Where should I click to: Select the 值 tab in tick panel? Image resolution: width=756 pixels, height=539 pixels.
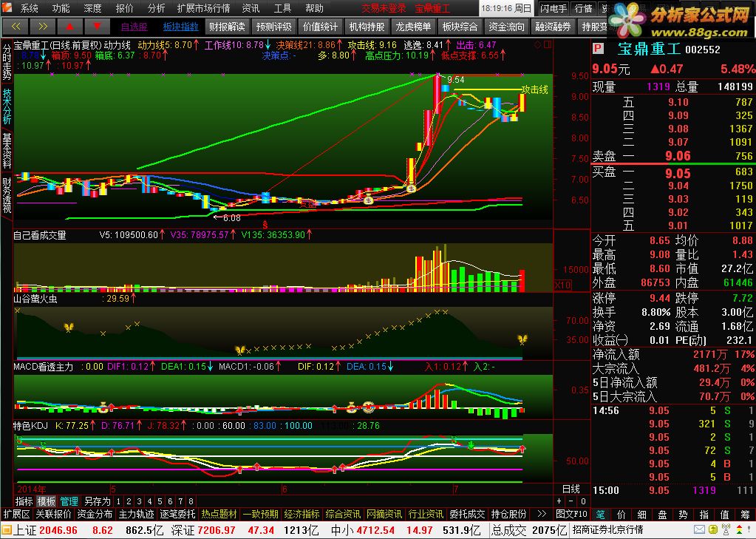pos(725,515)
